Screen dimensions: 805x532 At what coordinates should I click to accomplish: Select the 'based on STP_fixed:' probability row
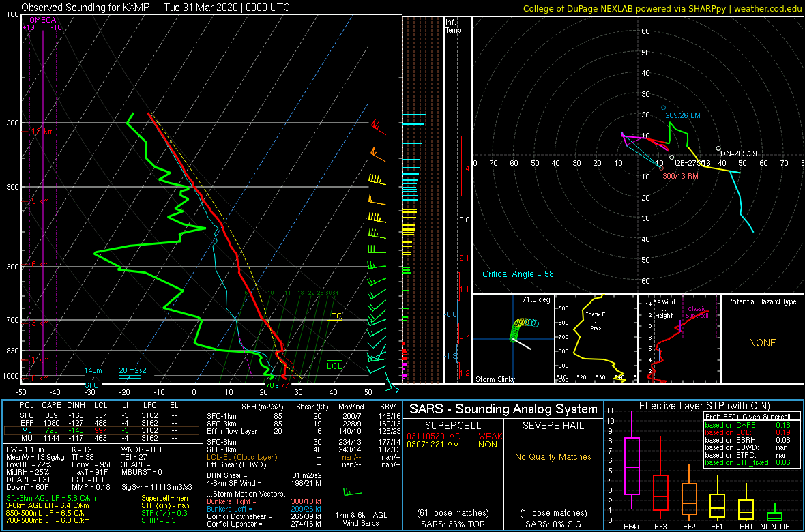[748, 463]
